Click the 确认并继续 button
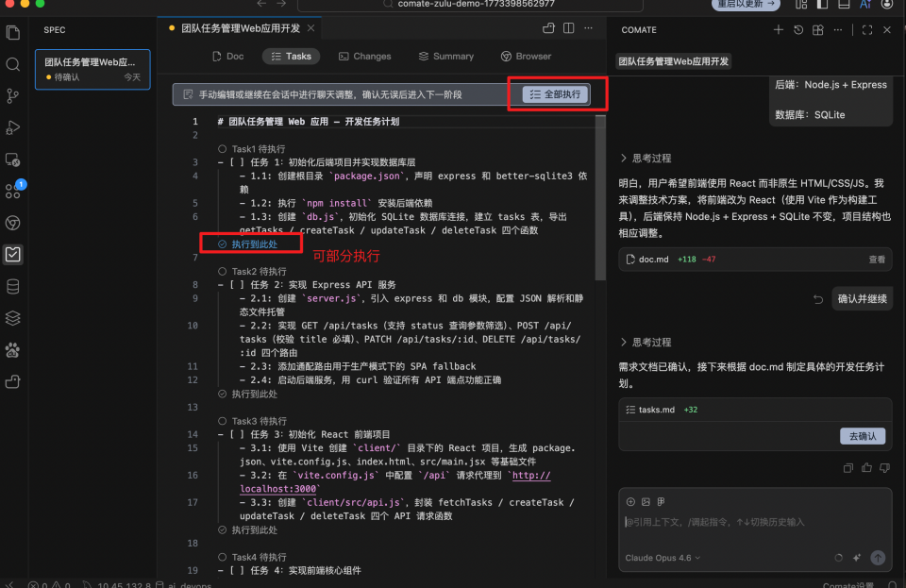The image size is (906, 588). tap(862, 298)
